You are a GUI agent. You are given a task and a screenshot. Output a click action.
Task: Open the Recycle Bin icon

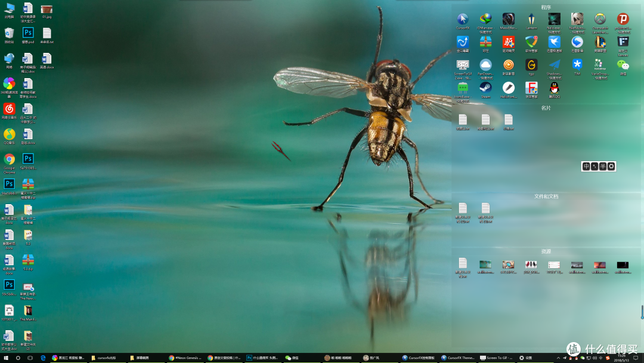[x=9, y=33]
